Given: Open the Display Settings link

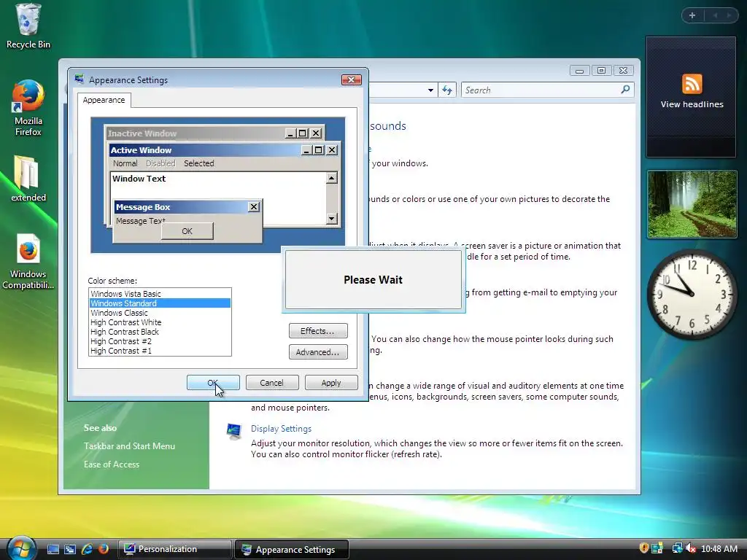Looking at the screenshot, I should coord(281,429).
